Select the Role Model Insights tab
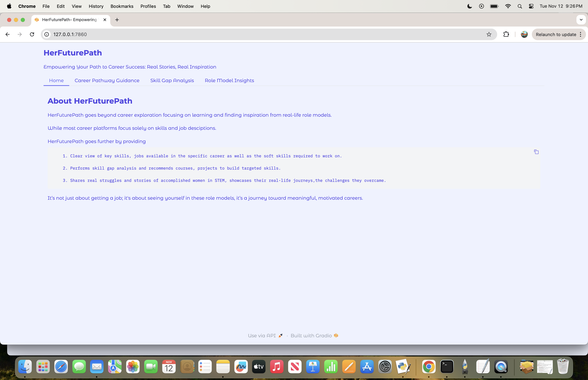 (229, 80)
